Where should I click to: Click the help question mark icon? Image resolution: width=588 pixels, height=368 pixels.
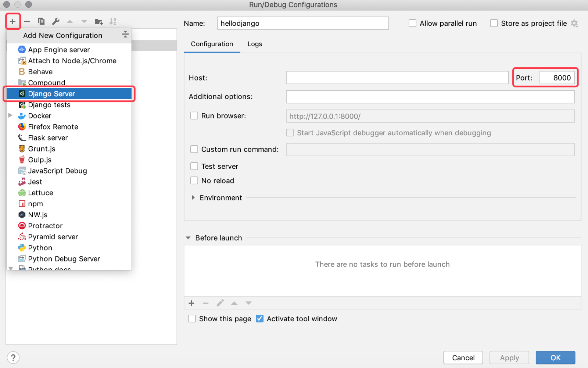click(13, 357)
